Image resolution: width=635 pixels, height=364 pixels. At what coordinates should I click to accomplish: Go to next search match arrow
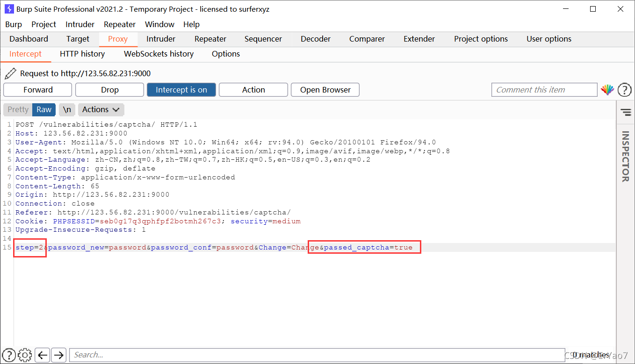pos(58,355)
